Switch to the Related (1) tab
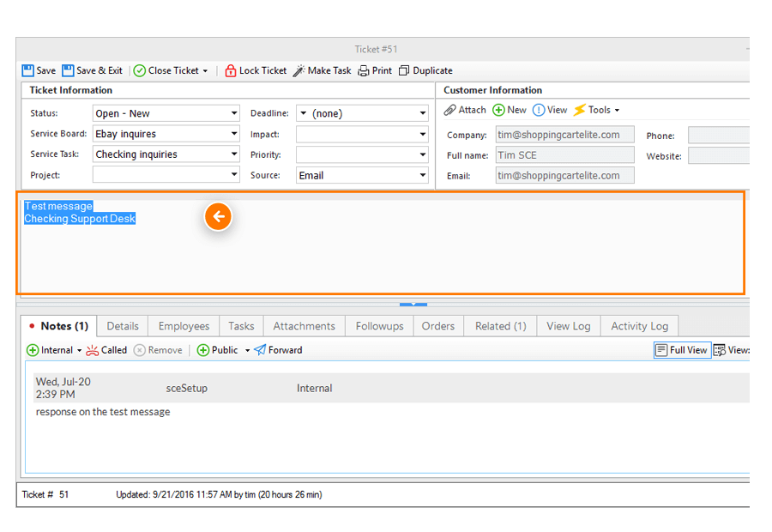 501,326
